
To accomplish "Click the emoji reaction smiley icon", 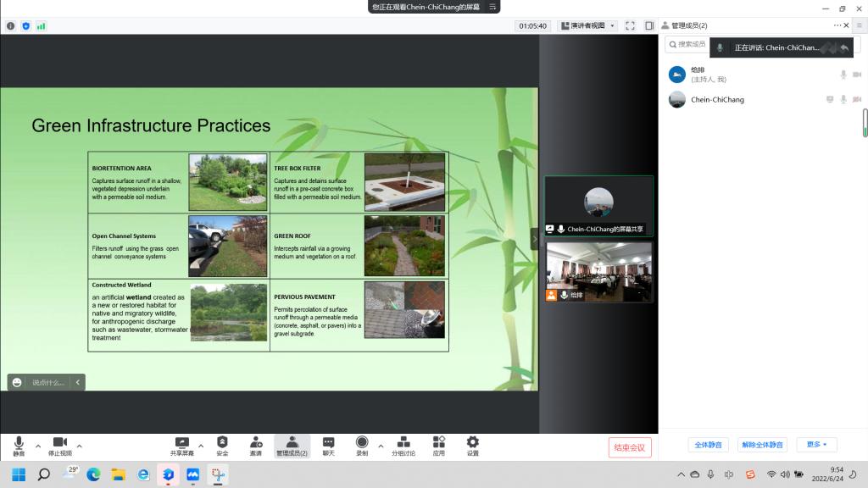I will pyautogui.click(x=17, y=383).
